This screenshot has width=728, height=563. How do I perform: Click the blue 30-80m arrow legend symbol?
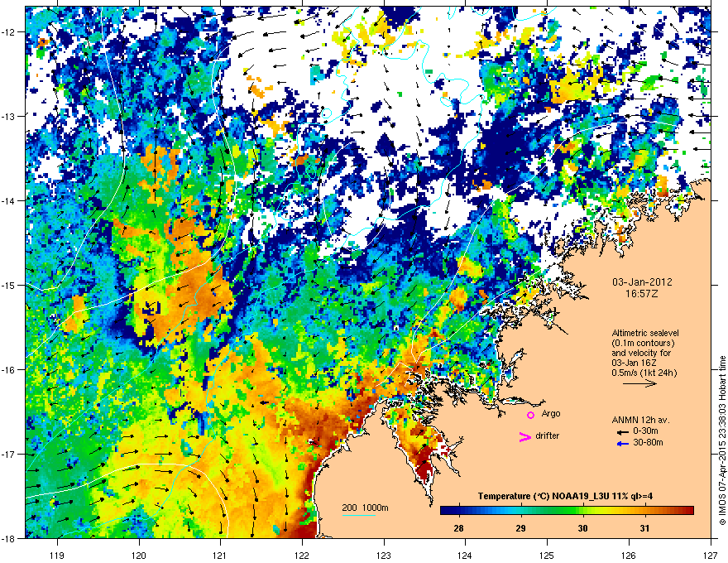[x=623, y=444]
